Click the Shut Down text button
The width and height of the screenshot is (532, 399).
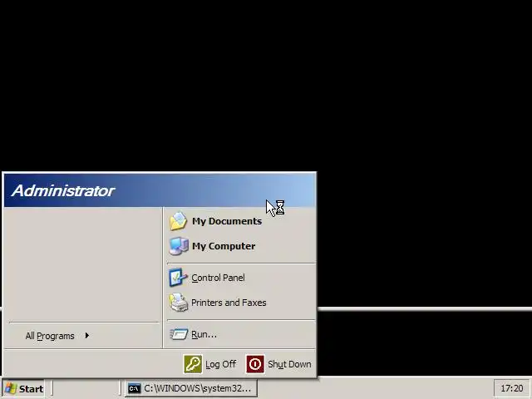click(x=289, y=364)
